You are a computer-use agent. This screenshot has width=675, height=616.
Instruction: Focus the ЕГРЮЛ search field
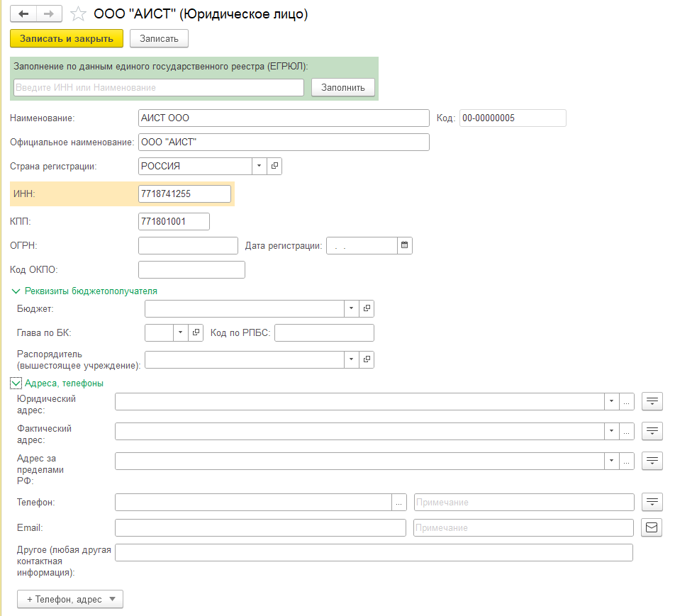coord(159,87)
